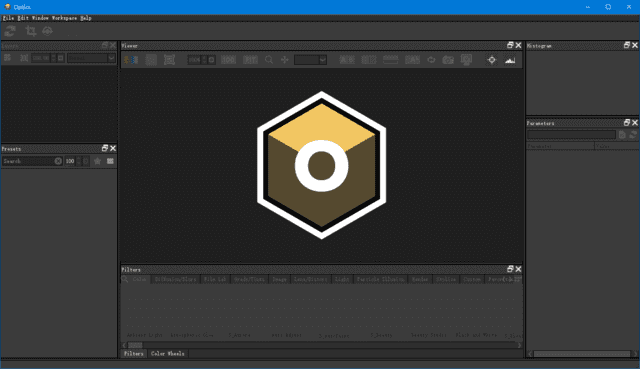Click the reset arrows icon in Parameters panel

pyautogui.click(x=633, y=135)
